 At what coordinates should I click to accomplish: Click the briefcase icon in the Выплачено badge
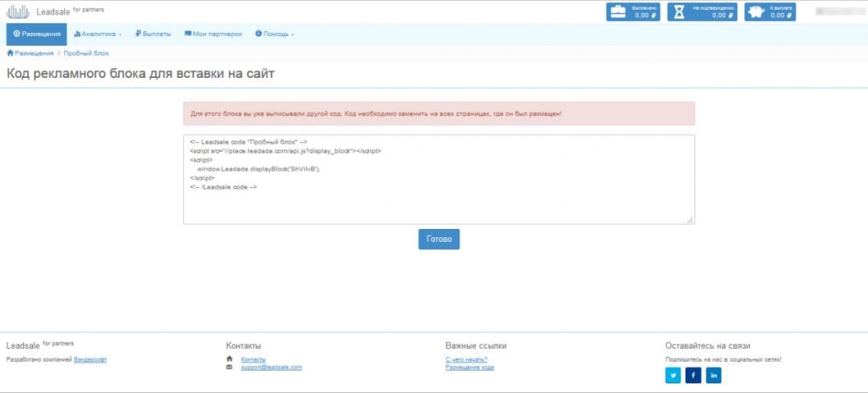tap(619, 12)
